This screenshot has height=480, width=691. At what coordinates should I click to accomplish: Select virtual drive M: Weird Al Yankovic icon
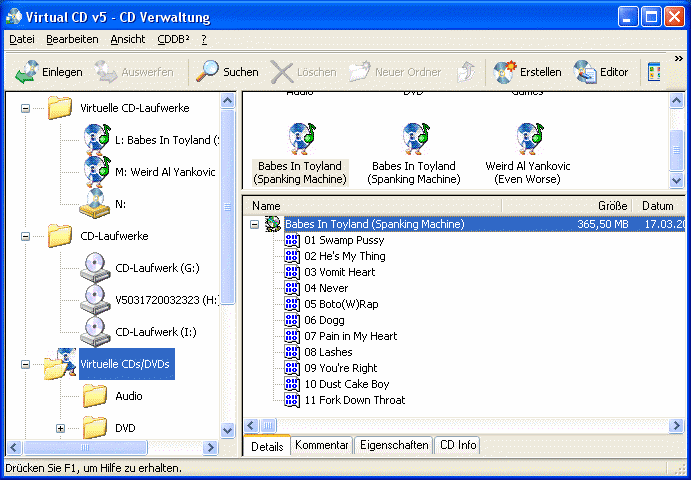pyautogui.click(x=97, y=171)
